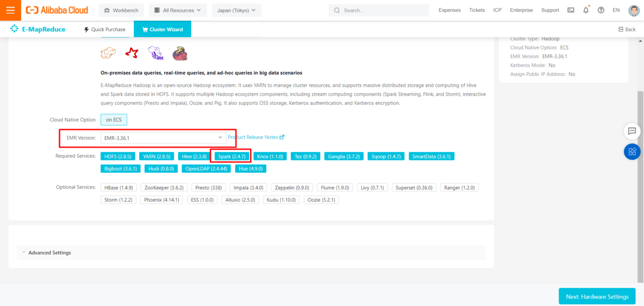
Task: Select the Cluster Wizard tab
Action: (162, 30)
